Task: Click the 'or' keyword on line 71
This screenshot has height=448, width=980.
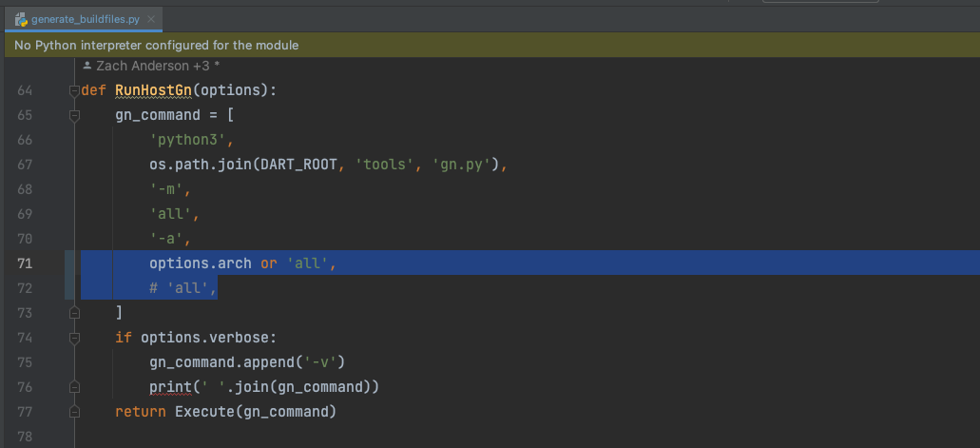Action: (x=269, y=263)
